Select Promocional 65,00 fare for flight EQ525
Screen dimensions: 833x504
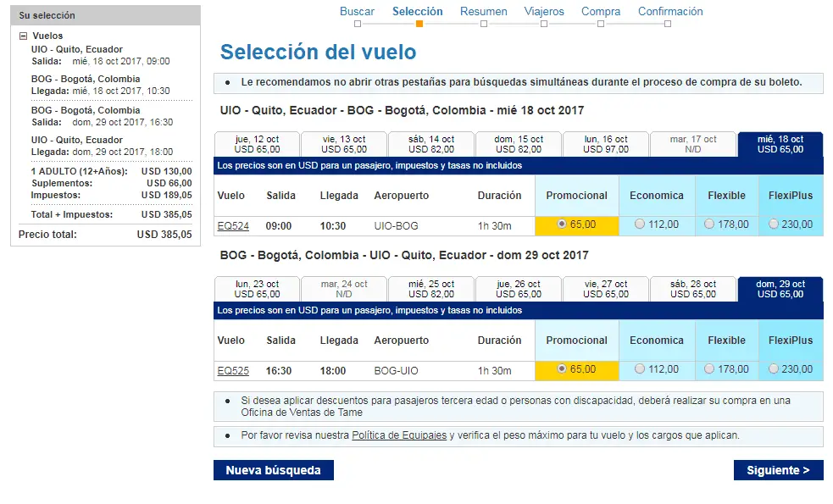[x=562, y=369]
